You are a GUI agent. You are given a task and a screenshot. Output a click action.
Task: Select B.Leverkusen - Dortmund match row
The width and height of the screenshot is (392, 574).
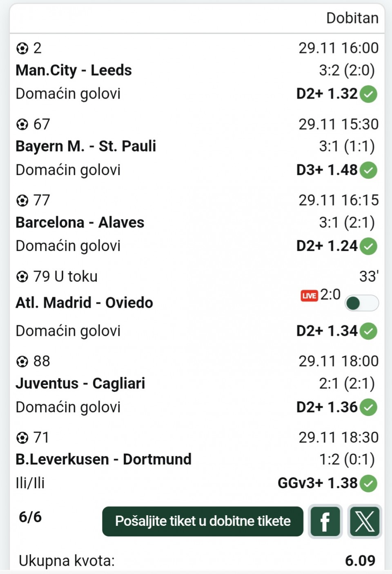coord(103,459)
